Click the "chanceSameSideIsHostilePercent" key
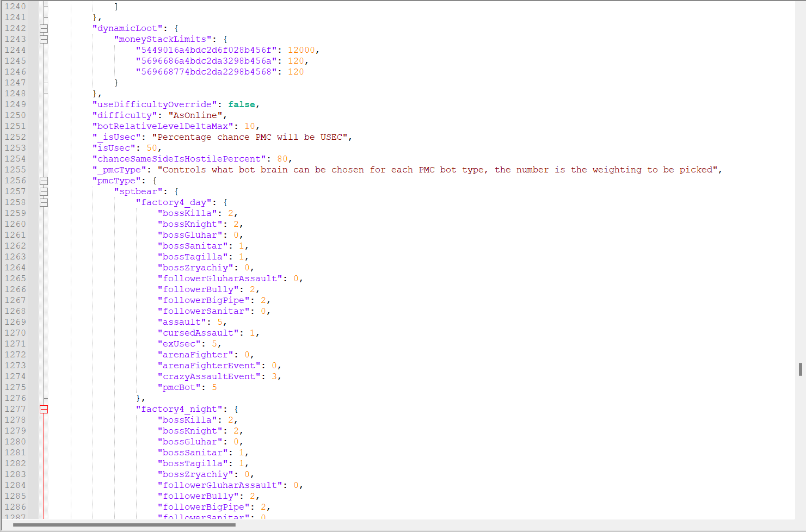Screen dimensions: 806x532 179,159
